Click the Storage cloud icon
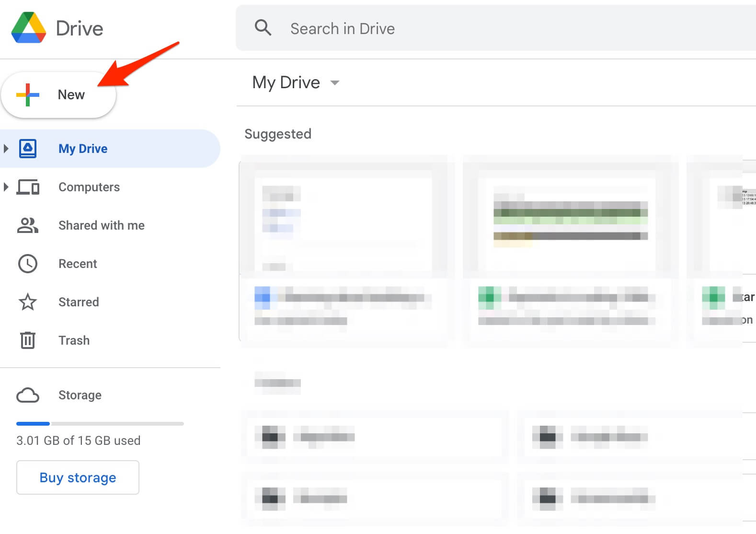 point(28,395)
